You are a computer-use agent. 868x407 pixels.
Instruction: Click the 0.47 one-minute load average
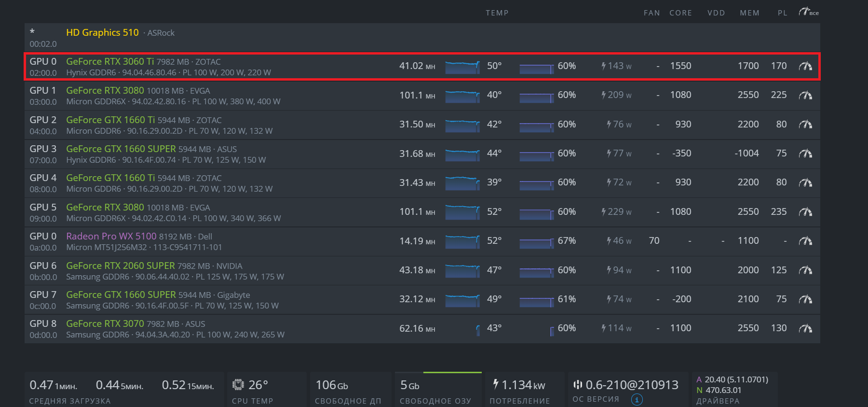pyautogui.click(x=54, y=385)
